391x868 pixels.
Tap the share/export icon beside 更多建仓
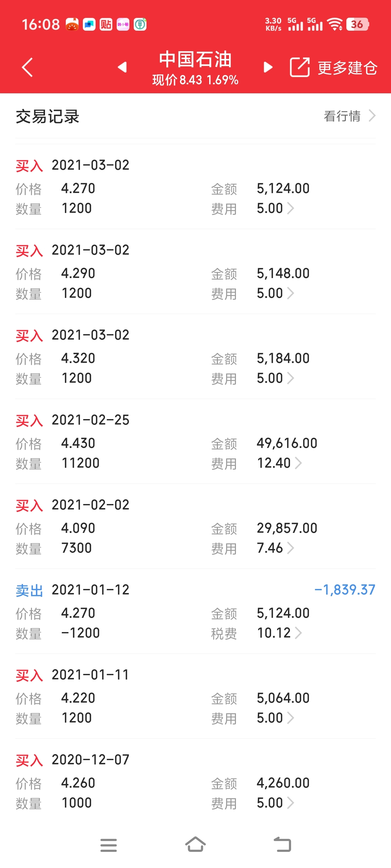[x=299, y=67]
